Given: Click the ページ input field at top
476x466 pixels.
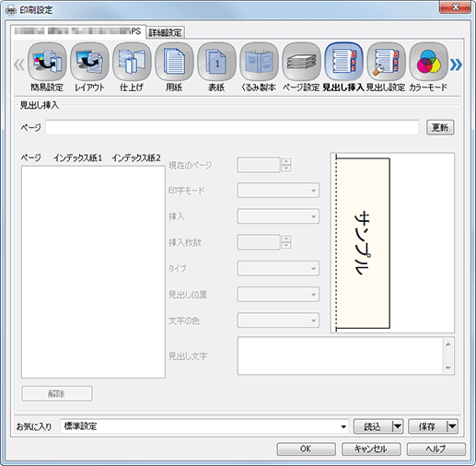Looking at the screenshot, I should tap(232, 127).
